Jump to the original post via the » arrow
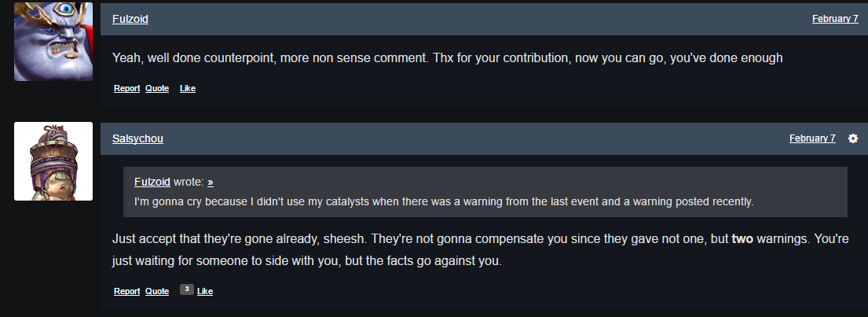This screenshot has height=317, width=868. (x=211, y=182)
